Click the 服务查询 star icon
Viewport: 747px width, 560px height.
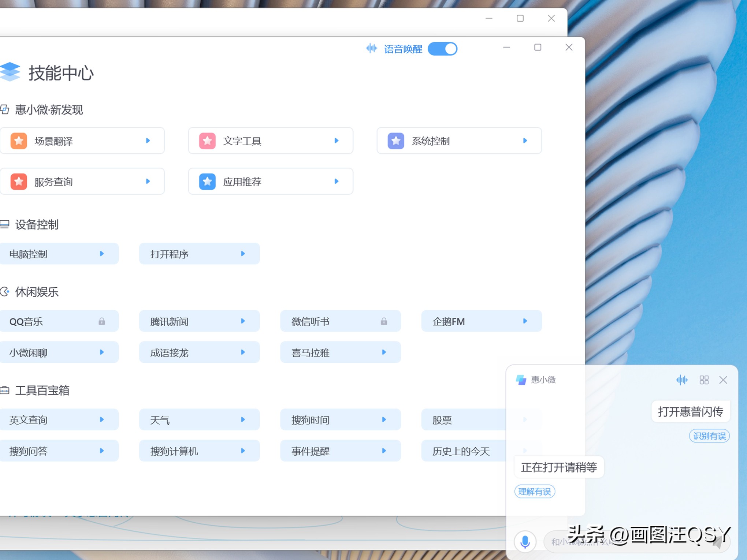[x=19, y=182]
